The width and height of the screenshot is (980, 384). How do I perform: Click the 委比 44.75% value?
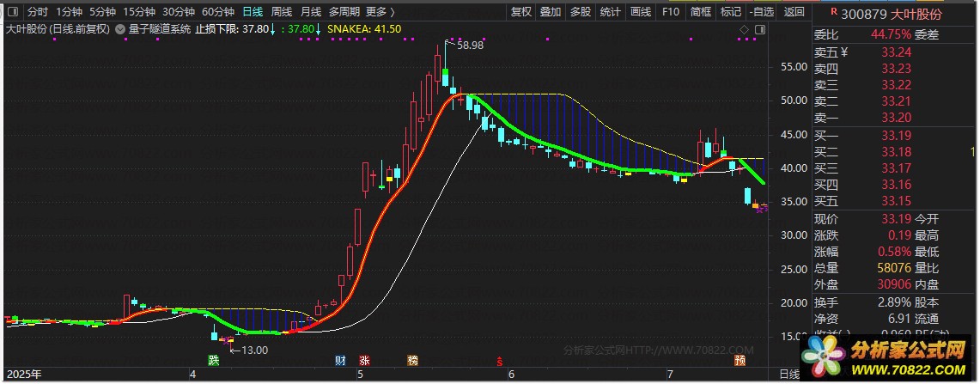point(891,35)
